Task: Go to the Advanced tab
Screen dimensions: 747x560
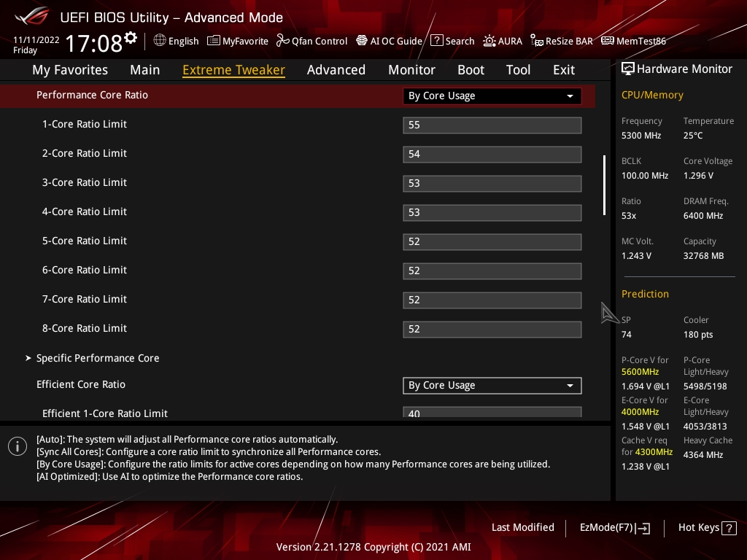Action: click(336, 69)
